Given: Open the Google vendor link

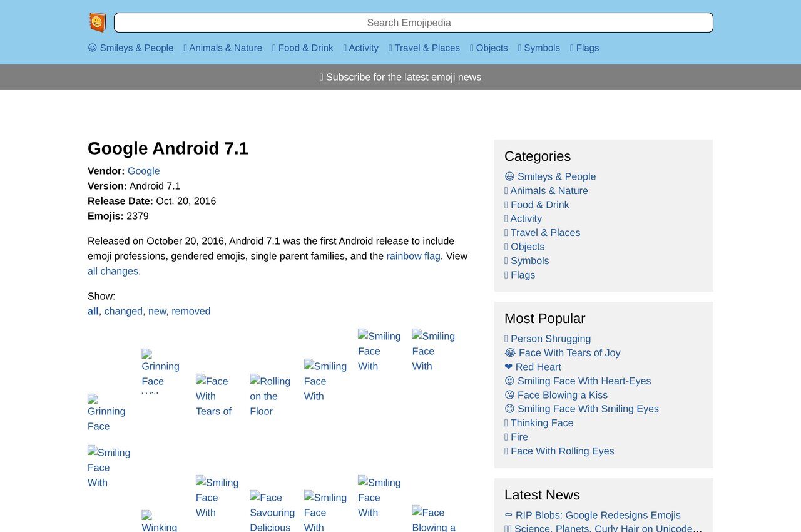Looking at the screenshot, I should pos(144,171).
